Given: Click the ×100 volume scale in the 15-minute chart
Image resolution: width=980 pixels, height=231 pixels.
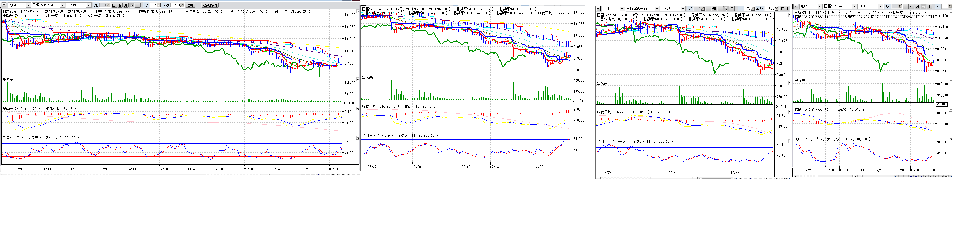Looking at the screenshot, I should click(x=578, y=101).
